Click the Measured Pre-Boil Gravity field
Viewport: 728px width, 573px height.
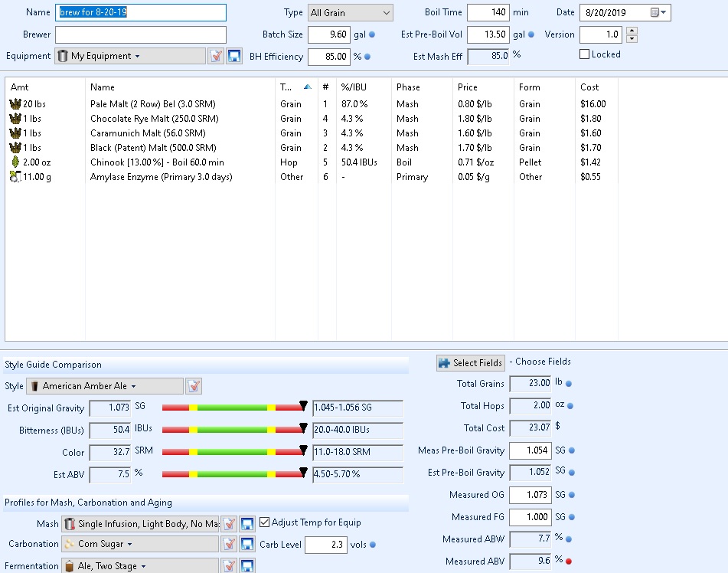530,450
